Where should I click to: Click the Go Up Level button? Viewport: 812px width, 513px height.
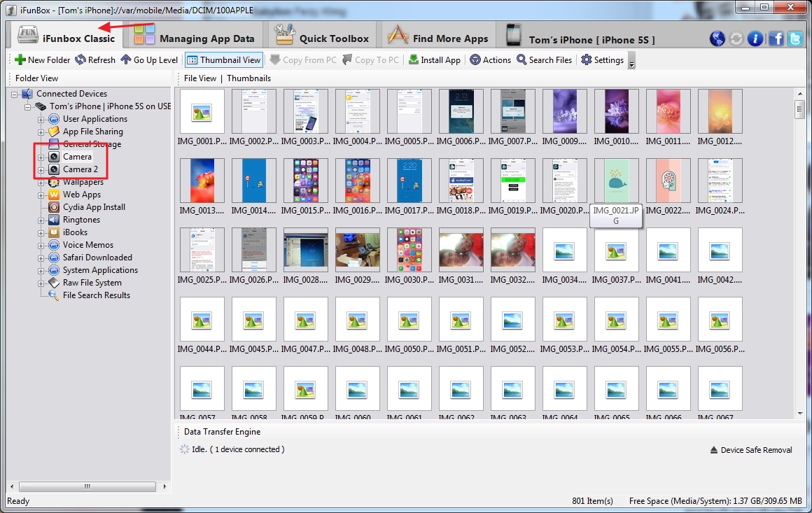[149, 60]
